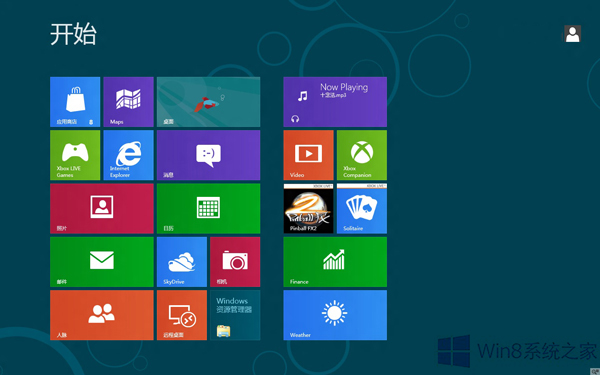This screenshot has height=375, width=600.
Task: Launch Remote Desktop (远程桌面) tile
Action: coord(182,315)
